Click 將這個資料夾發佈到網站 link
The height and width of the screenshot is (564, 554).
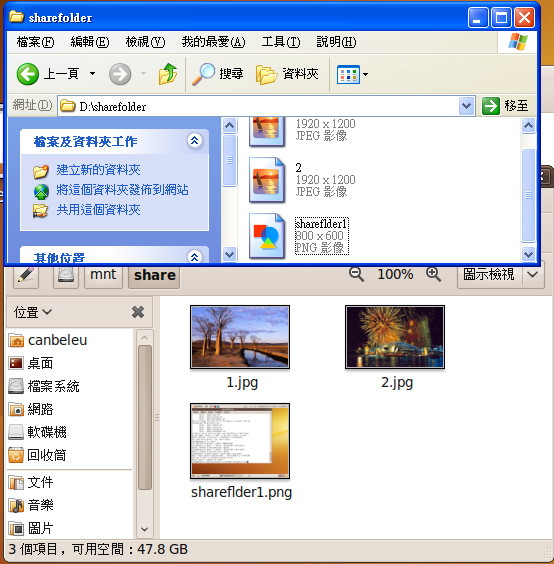(122, 190)
